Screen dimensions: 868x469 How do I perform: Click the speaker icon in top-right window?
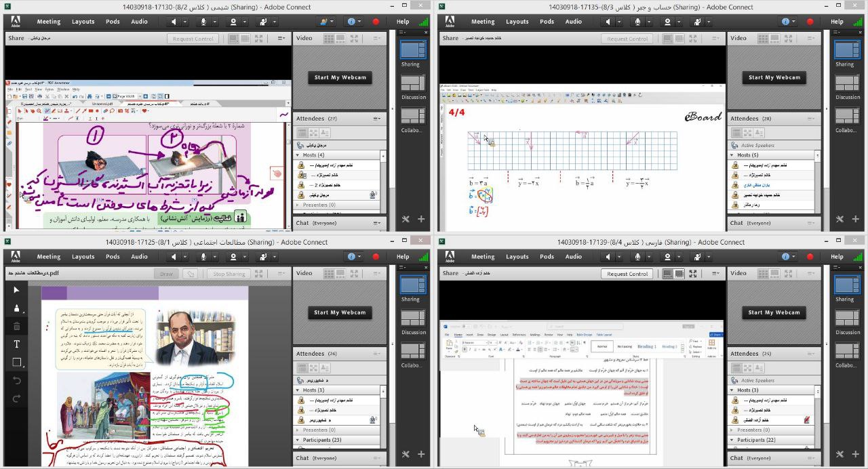pos(608,22)
